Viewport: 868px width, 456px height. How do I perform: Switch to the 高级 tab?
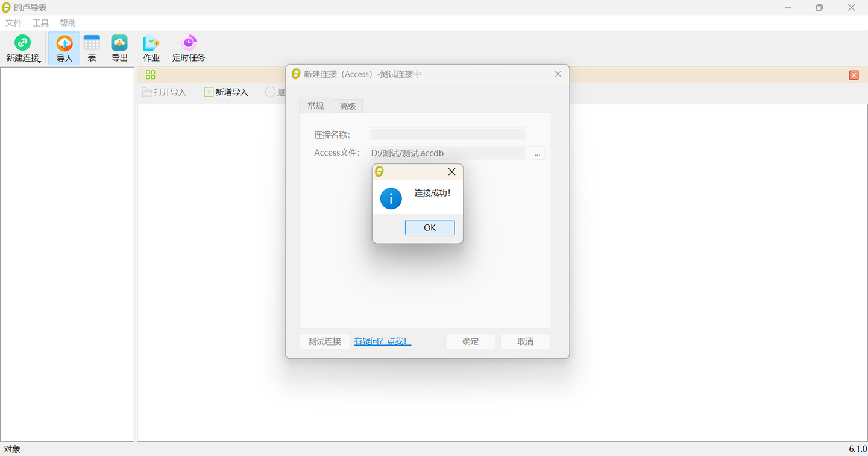(x=348, y=106)
